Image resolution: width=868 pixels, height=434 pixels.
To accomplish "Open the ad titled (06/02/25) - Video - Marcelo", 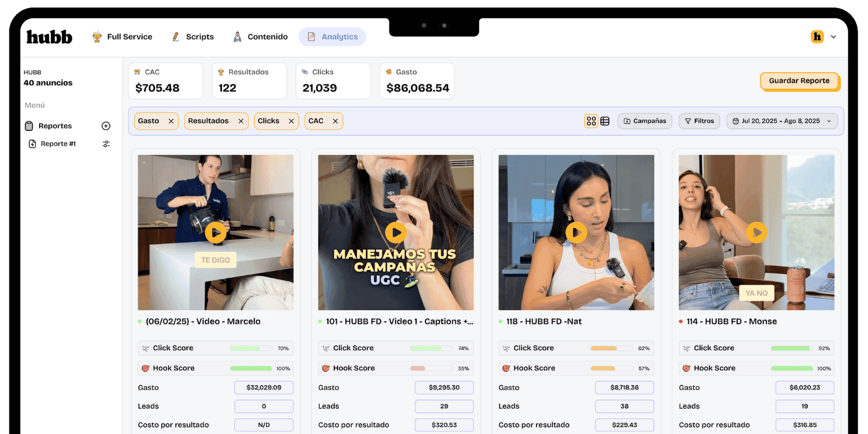I will (203, 321).
